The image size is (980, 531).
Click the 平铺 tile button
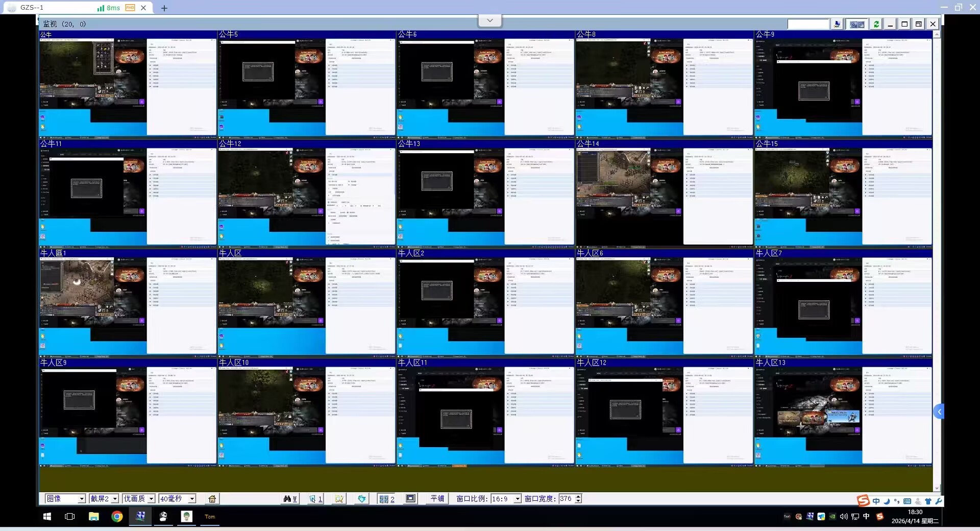coord(437,499)
